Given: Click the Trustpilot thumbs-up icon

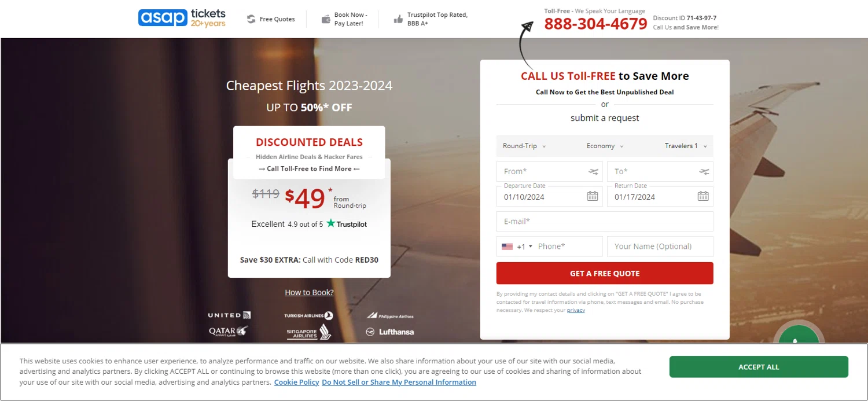Looking at the screenshot, I should [x=398, y=19].
